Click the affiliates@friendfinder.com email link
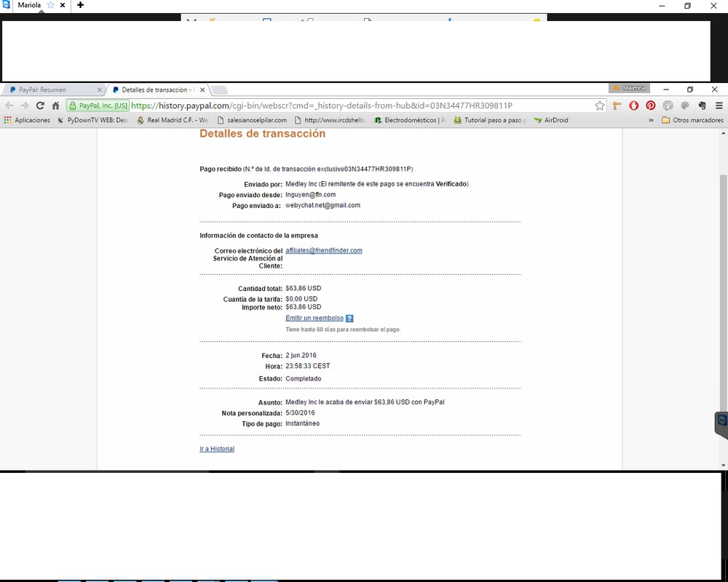728x582 pixels. tap(324, 250)
